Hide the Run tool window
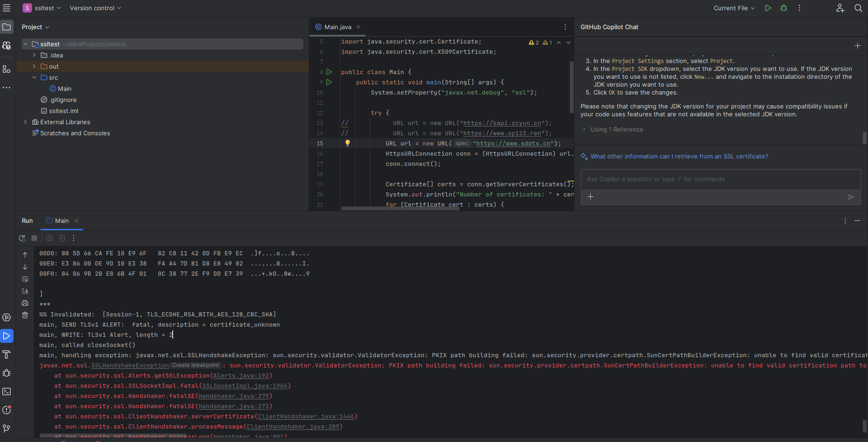The width and height of the screenshot is (868, 442). pyautogui.click(x=857, y=221)
